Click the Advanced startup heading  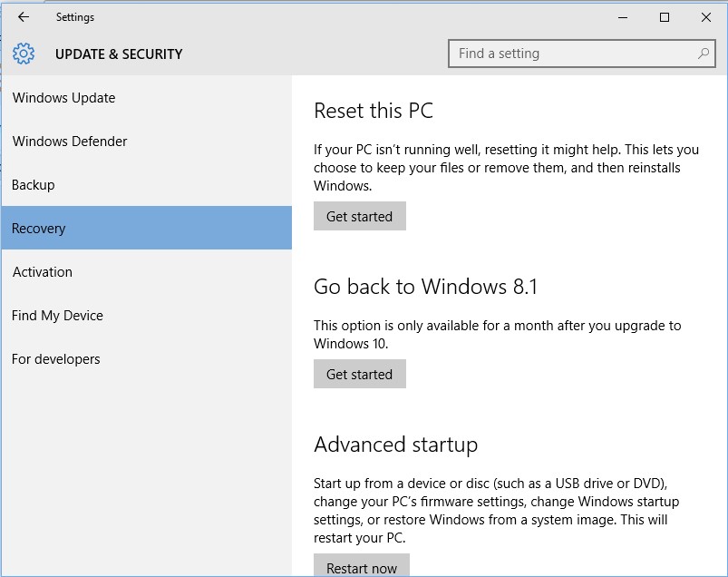[395, 445]
